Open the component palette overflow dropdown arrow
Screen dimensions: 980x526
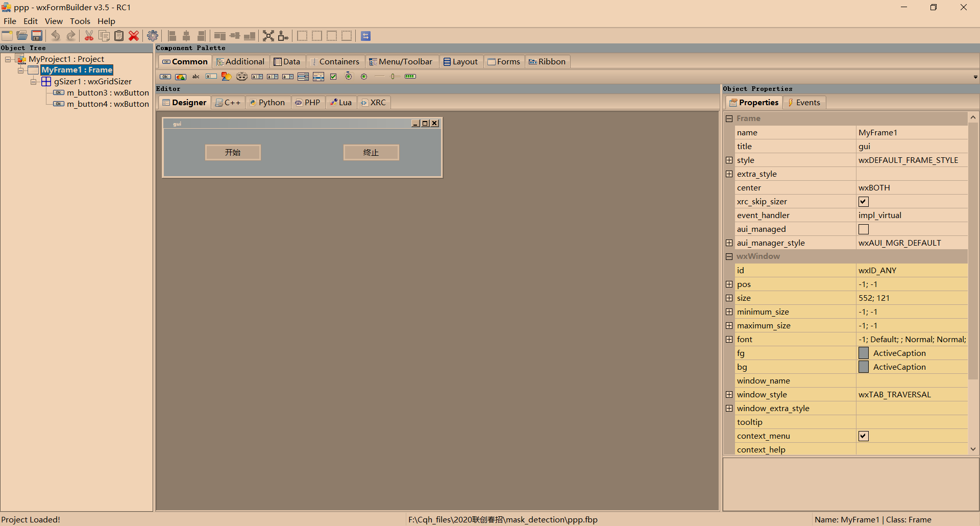click(975, 77)
